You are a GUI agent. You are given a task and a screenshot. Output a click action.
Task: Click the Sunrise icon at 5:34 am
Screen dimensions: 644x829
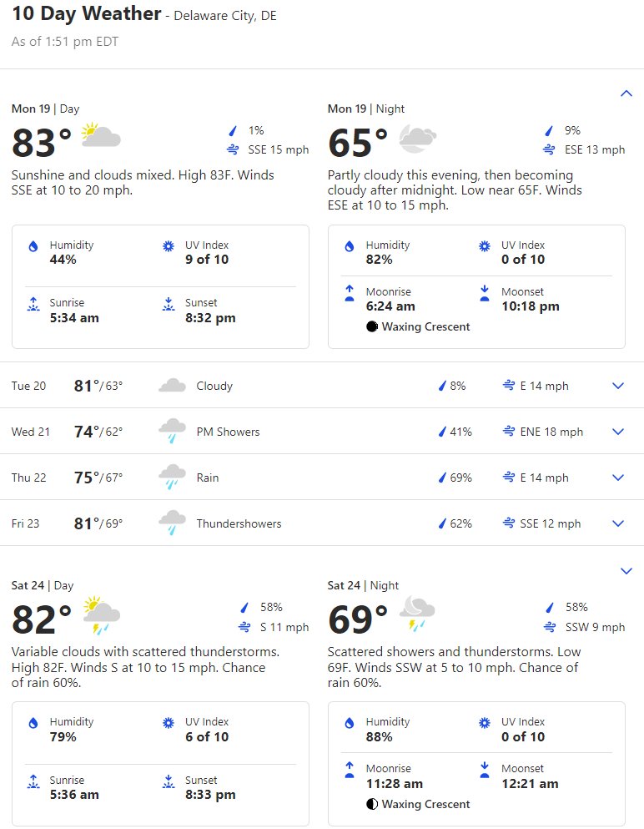[x=33, y=304]
